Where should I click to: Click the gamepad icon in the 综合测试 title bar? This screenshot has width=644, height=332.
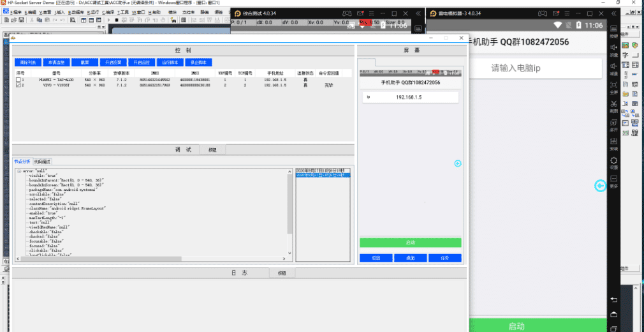tap(347, 13)
